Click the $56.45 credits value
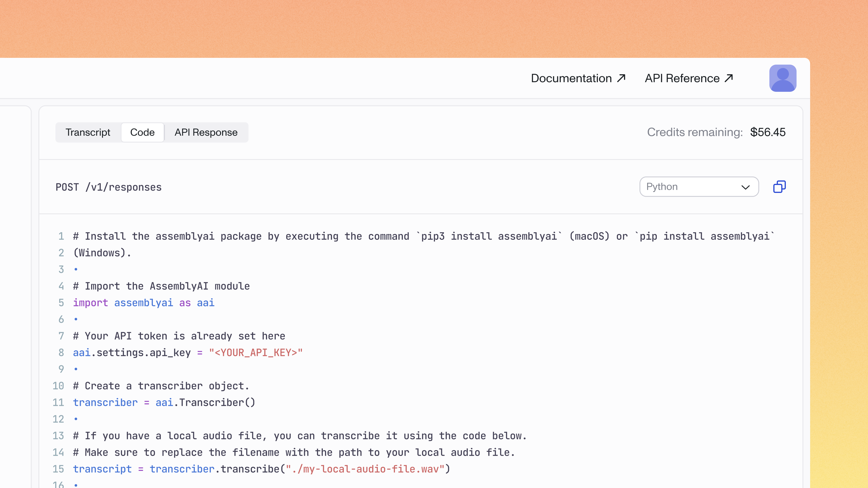Image resolution: width=868 pixels, height=488 pixels. click(768, 132)
